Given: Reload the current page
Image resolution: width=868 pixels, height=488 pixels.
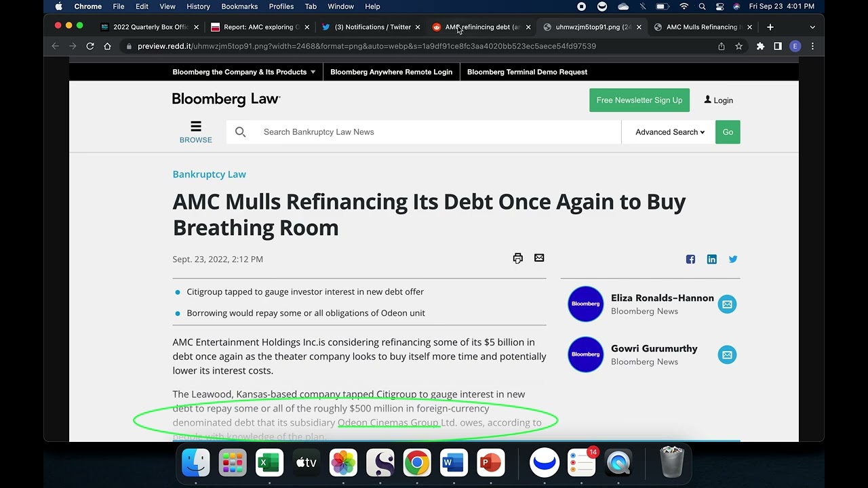Looking at the screenshot, I should click(90, 46).
